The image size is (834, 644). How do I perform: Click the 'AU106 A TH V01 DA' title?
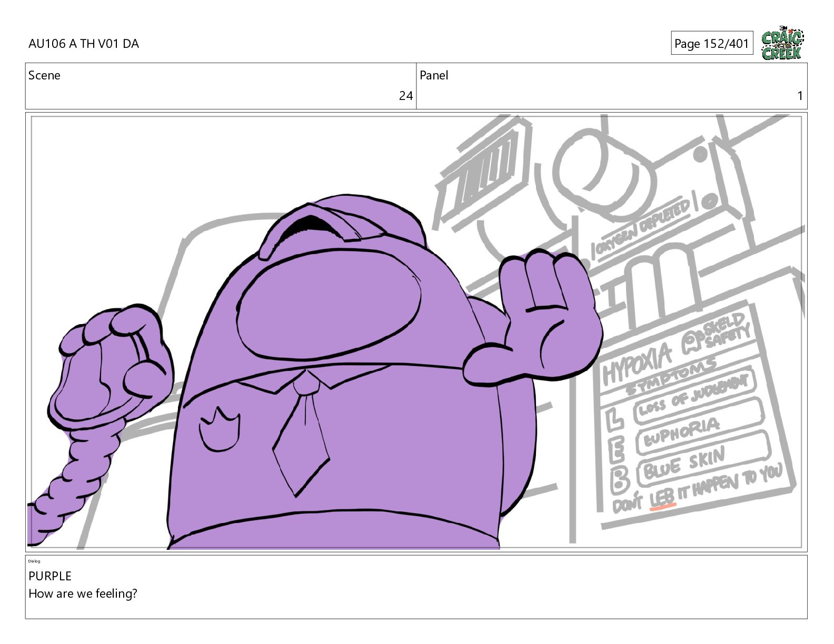click(84, 44)
